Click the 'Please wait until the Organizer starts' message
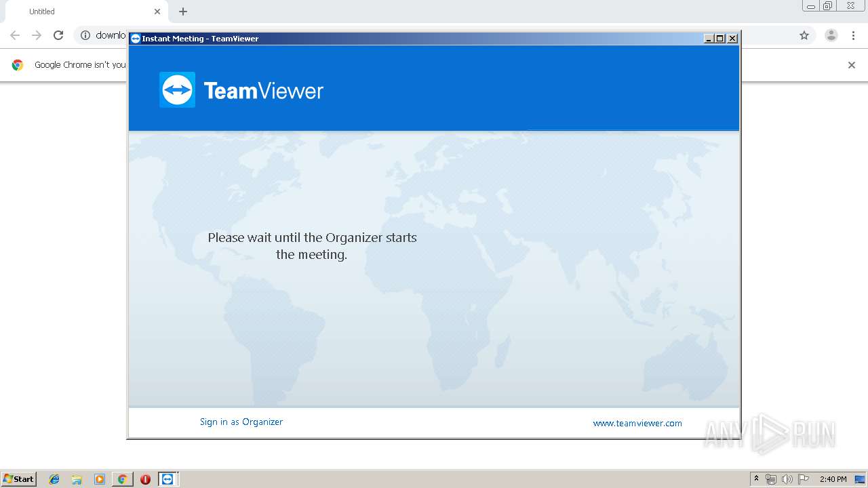The height and width of the screenshot is (488, 868). [x=312, y=246]
